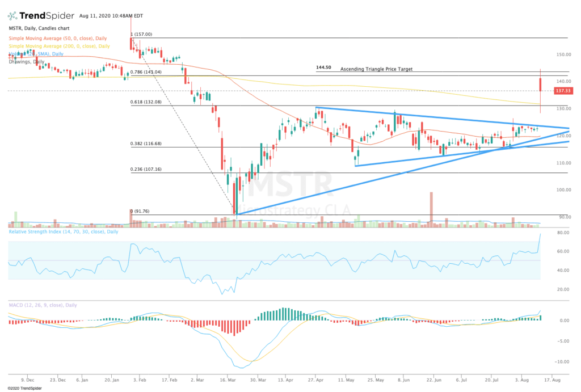Select the 0.382 (116.68) Fibonacci label
This screenshot has width=581, height=392.
pyautogui.click(x=146, y=144)
